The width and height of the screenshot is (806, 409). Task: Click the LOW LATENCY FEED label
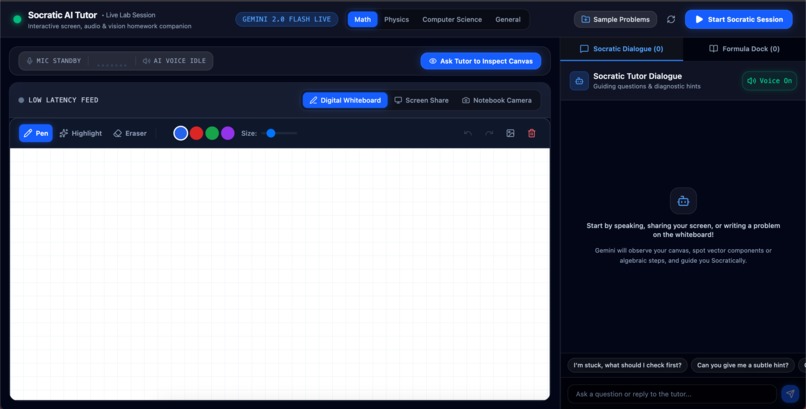(x=63, y=100)
